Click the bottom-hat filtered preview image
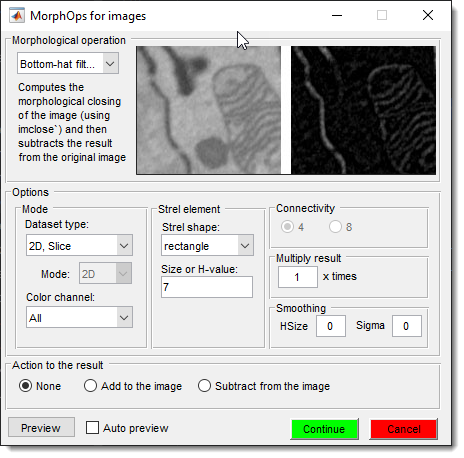Image resolution: width=464 pixels, height=458 pixels. click(x=363, y=110)
